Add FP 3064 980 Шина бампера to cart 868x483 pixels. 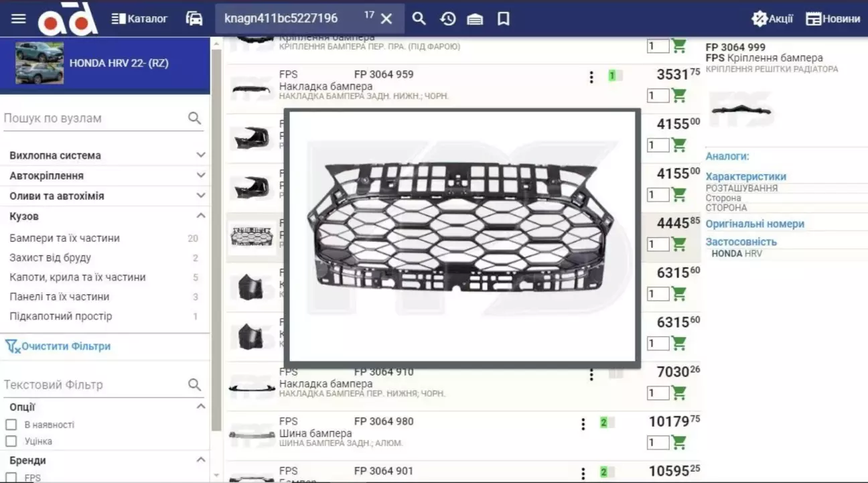point(679,443)
